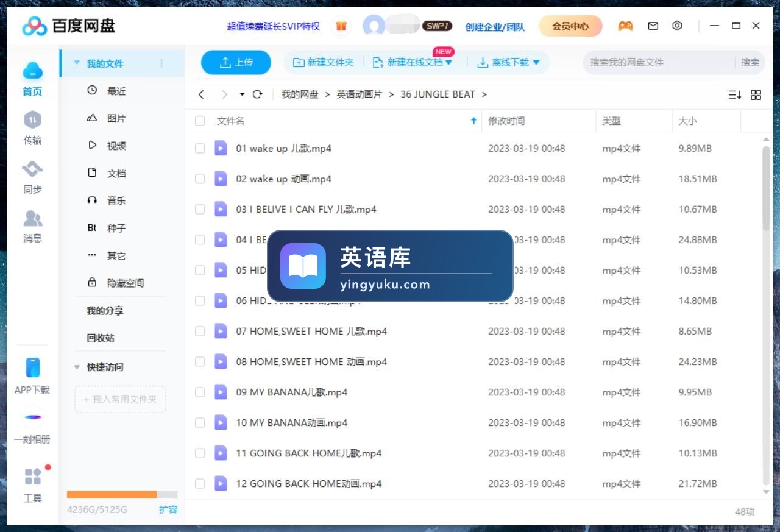780x532 pixels.
Task: Go to 我的网盘 in the breadcrumb
Action: [300, 94]
